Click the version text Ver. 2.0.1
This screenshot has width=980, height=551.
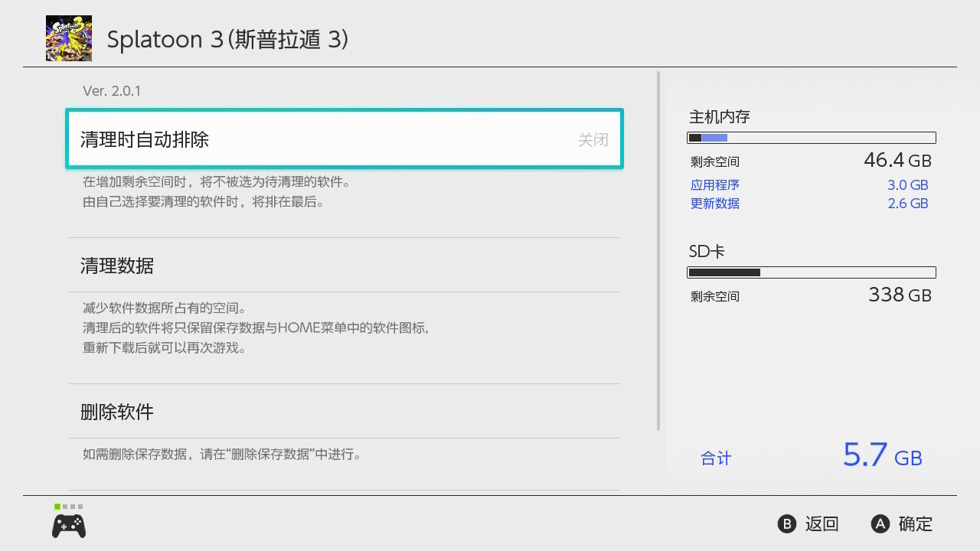click(x=112, y=91)
